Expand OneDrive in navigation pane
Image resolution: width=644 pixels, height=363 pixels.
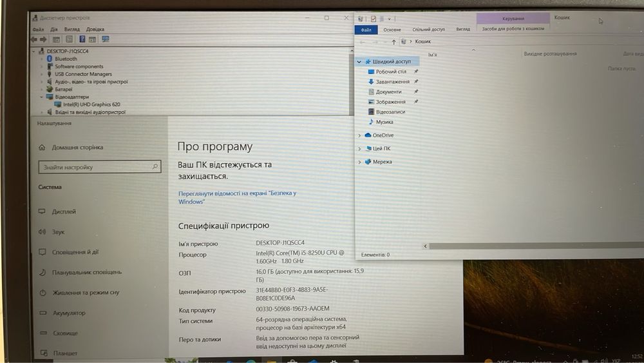pos(359,135)
